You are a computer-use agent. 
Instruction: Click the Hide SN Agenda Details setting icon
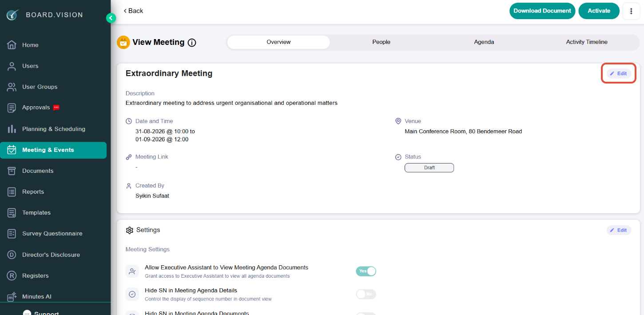pos(132,294)
